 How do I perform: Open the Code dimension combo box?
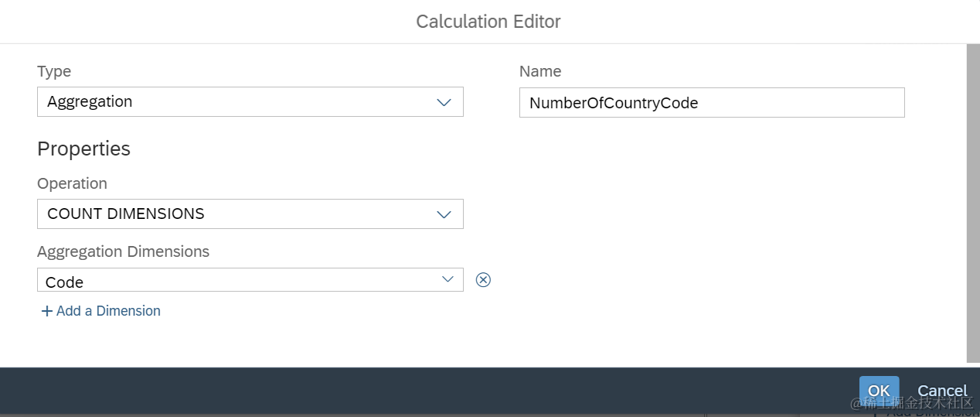(240, 280)
